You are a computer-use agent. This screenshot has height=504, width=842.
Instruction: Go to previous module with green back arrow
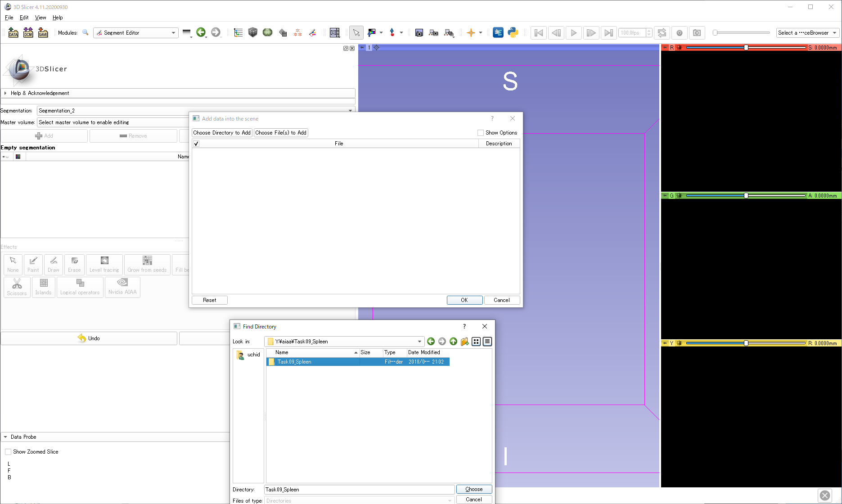(201, 32)
